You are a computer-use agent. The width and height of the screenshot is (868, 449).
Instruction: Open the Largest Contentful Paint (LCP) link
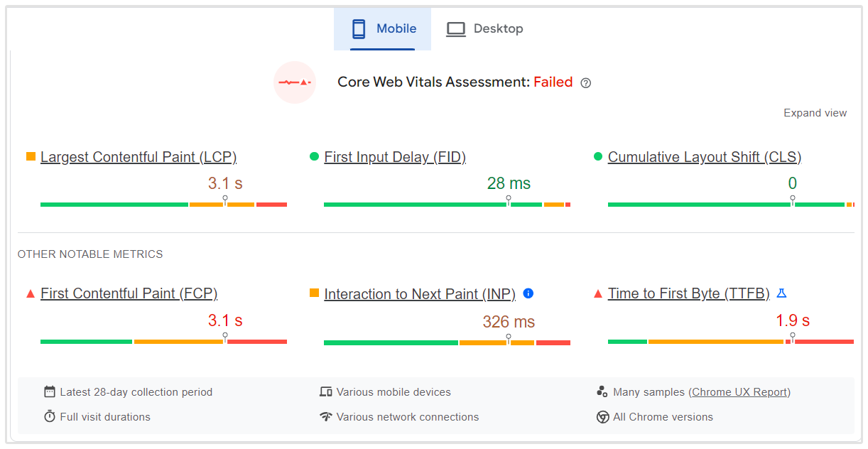[139, 157]
